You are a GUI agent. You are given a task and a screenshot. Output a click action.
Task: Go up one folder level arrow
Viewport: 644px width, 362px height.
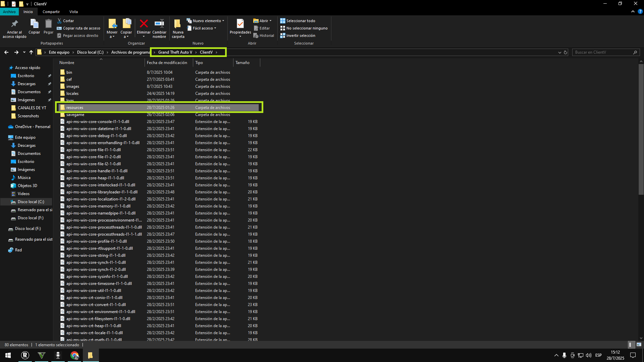(x=31, y=52)
